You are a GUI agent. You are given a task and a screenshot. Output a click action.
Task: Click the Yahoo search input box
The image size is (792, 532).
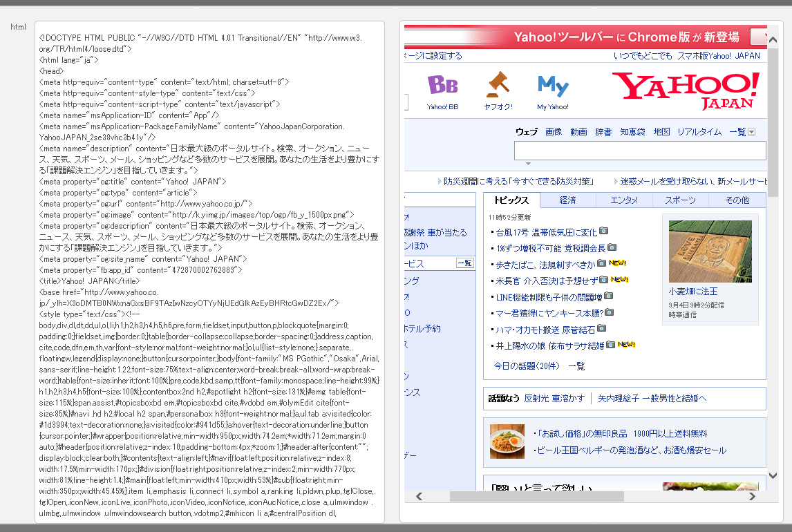[640, 151]
